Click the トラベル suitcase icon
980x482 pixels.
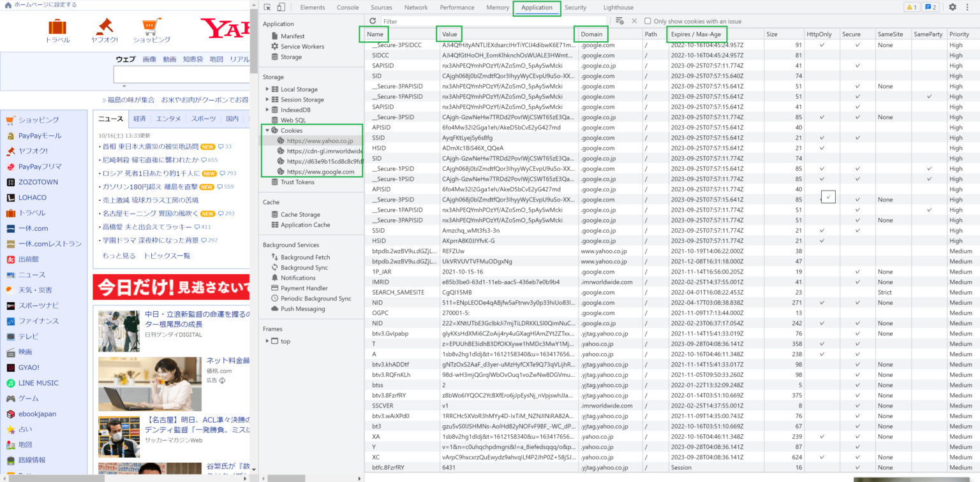57,27
